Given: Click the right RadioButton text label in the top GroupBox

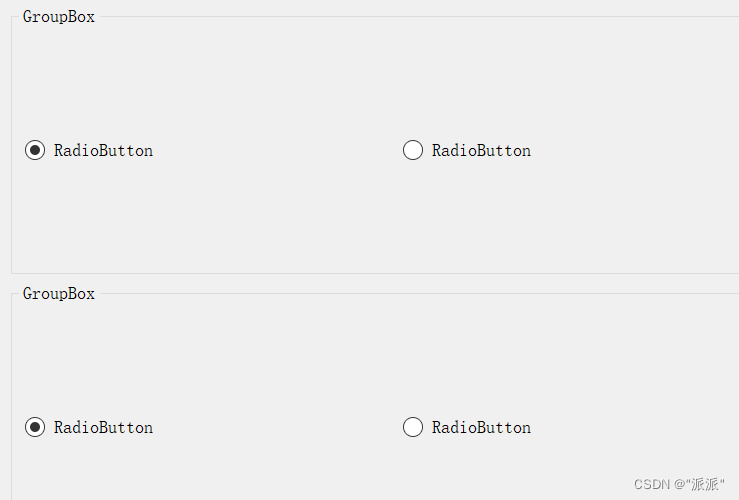Looking at the screenshot, I should pos(481,151).
